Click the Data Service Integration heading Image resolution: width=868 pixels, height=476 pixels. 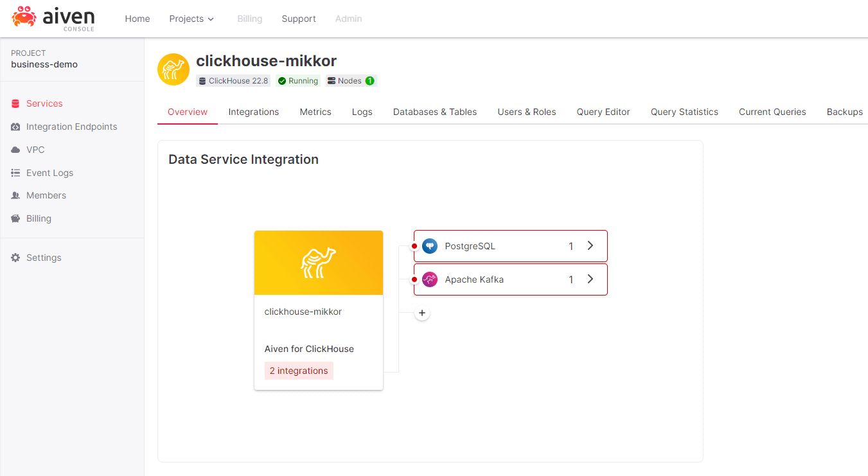244,159
